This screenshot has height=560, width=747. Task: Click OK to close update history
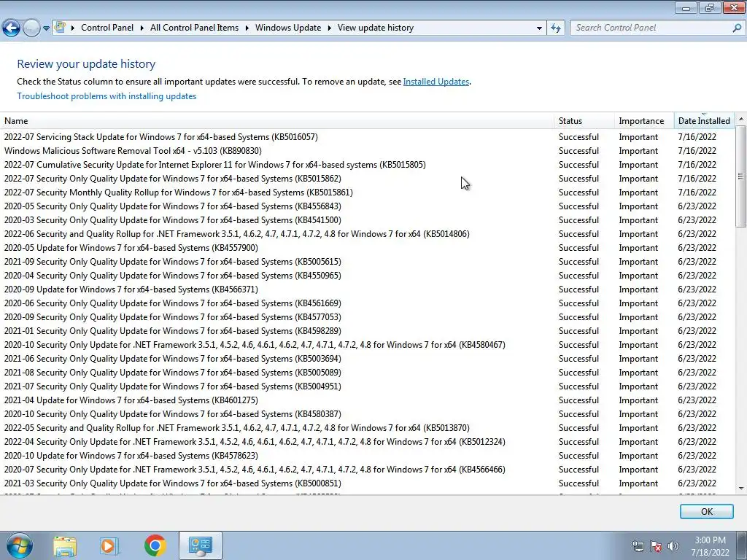pos(706,511)
